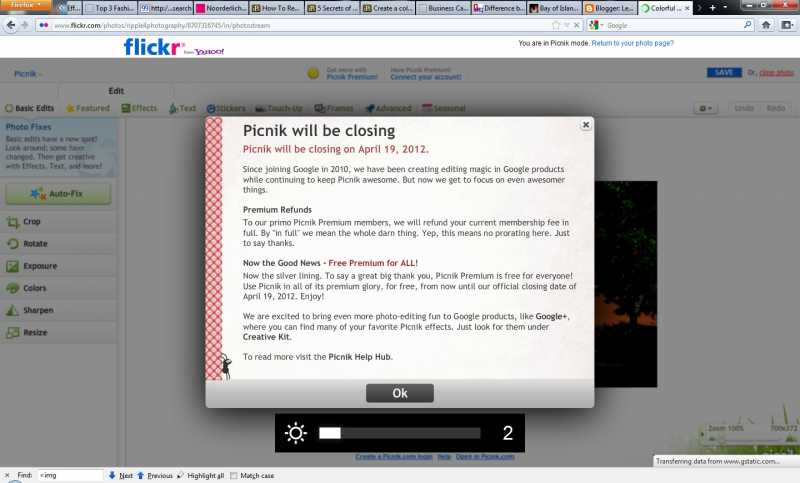The image size is (800, 483).
Task: Click the brightness sun icon
Action: click(295, 433)
